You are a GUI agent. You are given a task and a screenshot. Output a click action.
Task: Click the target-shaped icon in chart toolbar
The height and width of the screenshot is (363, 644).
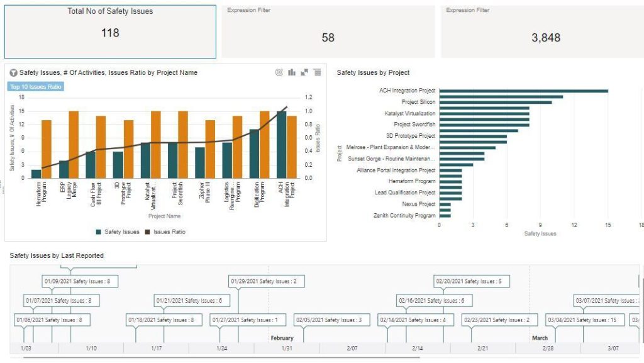(x=279, y=72)
